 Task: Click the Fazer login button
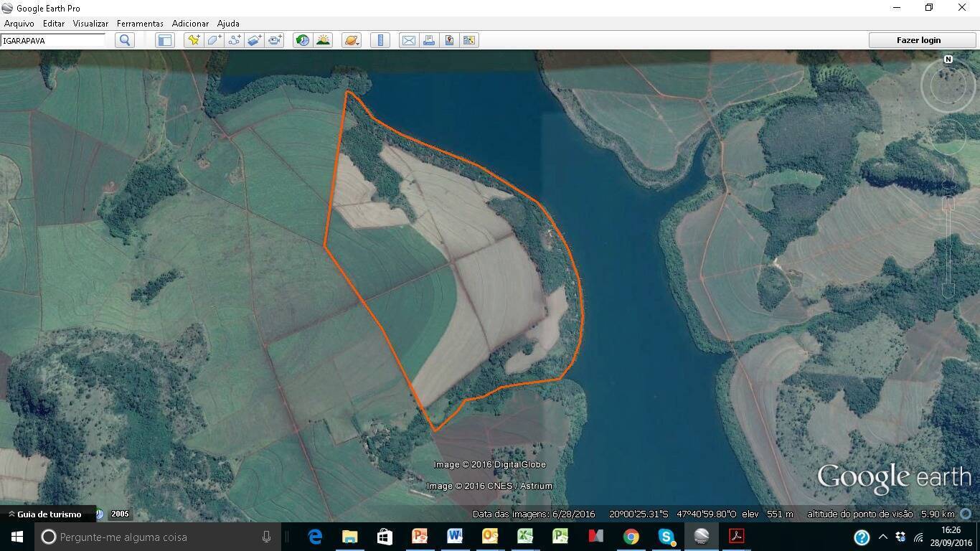coord(918,40)
